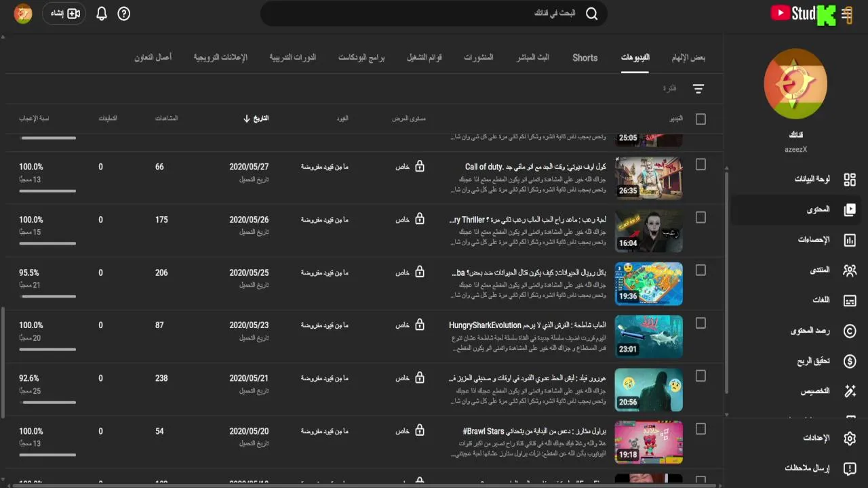Click the date sort arrow
This screenshot has height=488, width=868.
pos(247,119)
